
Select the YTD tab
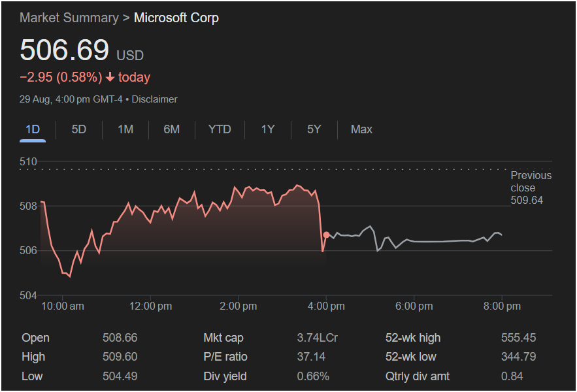point(220,129)
